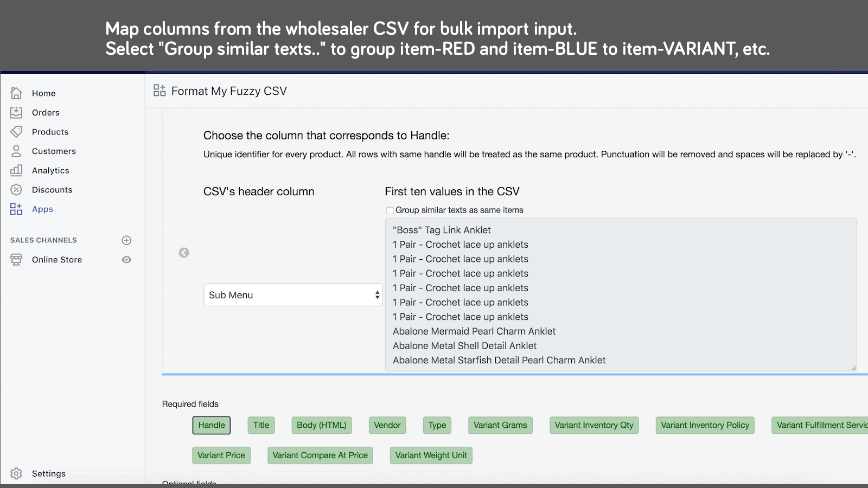Click the back arrow circle icon
This screenshot has height=488, width=868.
(184, 253)
